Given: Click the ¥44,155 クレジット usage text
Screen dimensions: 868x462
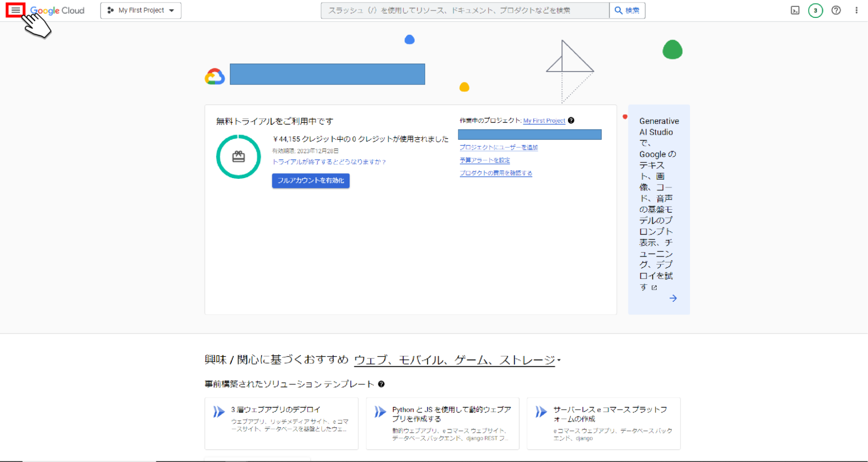Looking at the screenshot, I should click(360, 139).
